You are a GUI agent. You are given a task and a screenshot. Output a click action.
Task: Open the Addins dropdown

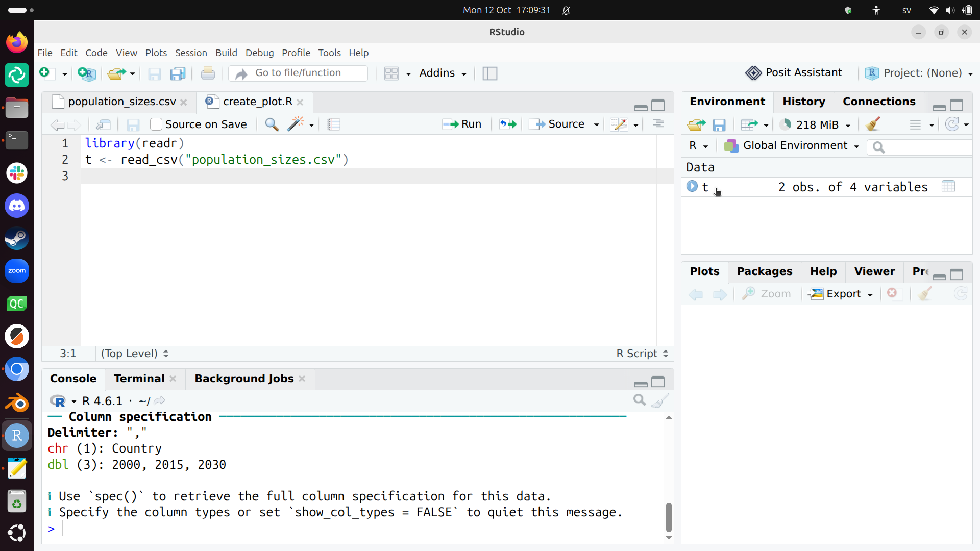[x=443, y=73]
